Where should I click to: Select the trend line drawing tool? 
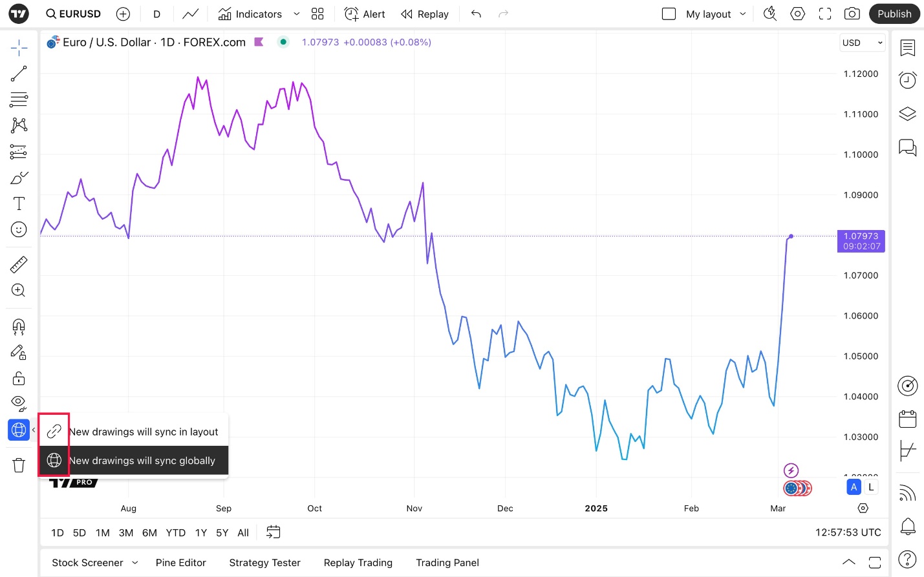click(x=19, y=74)
